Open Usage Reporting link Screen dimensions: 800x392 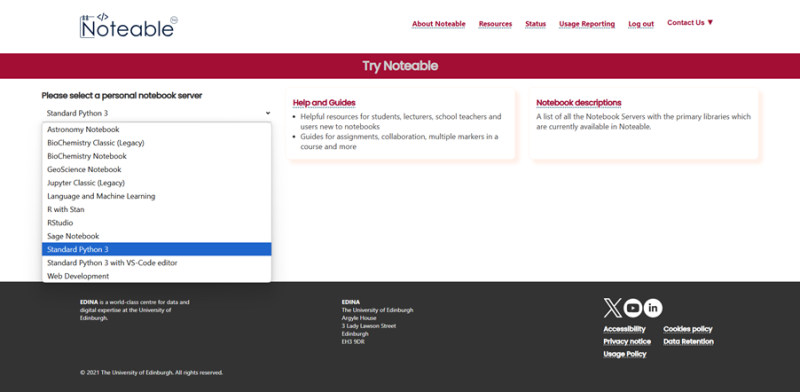click(587, 24)
